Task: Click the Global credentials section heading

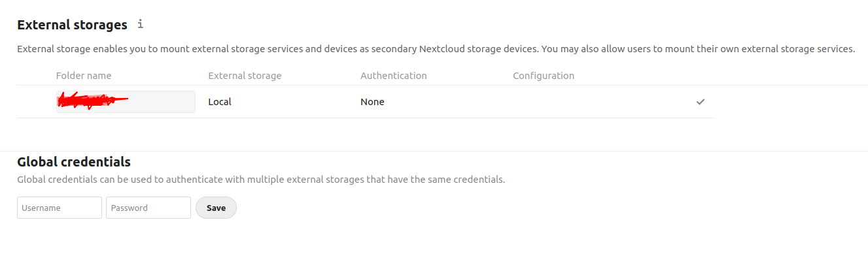Action: (x=74, y=162)
